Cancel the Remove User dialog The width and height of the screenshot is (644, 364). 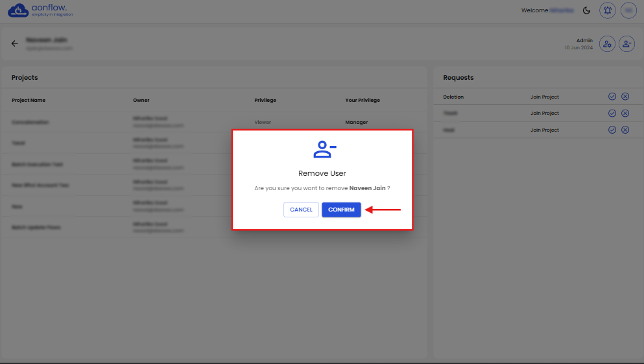(301, 210)
